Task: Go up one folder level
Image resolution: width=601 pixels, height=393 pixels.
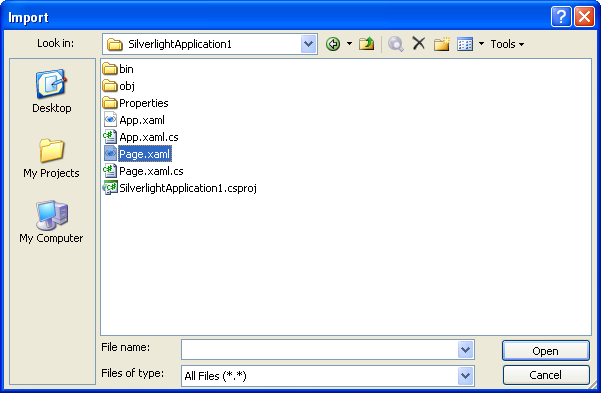Action: (366, 44)
